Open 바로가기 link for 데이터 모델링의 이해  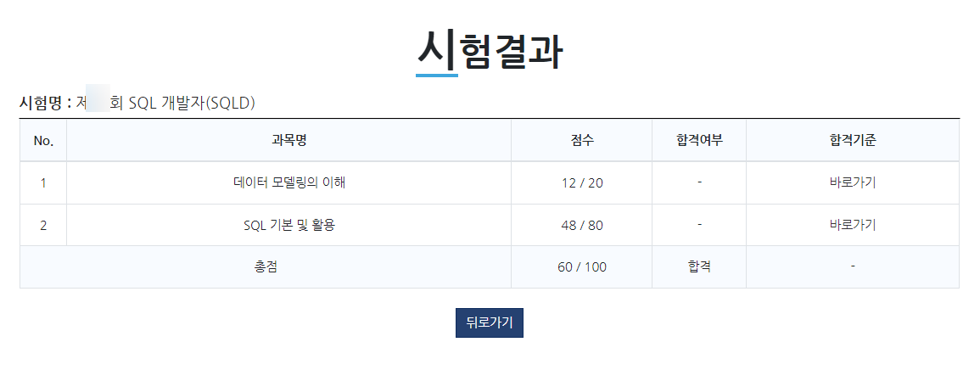[x=853, y=182]
